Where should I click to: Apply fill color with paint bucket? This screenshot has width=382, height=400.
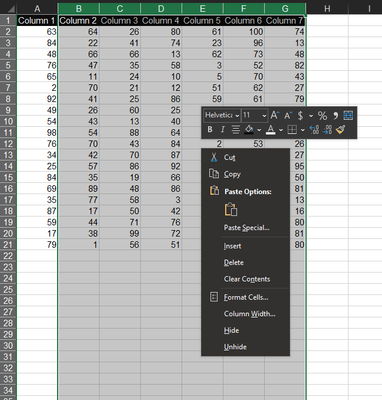click(x=249, y=129)
